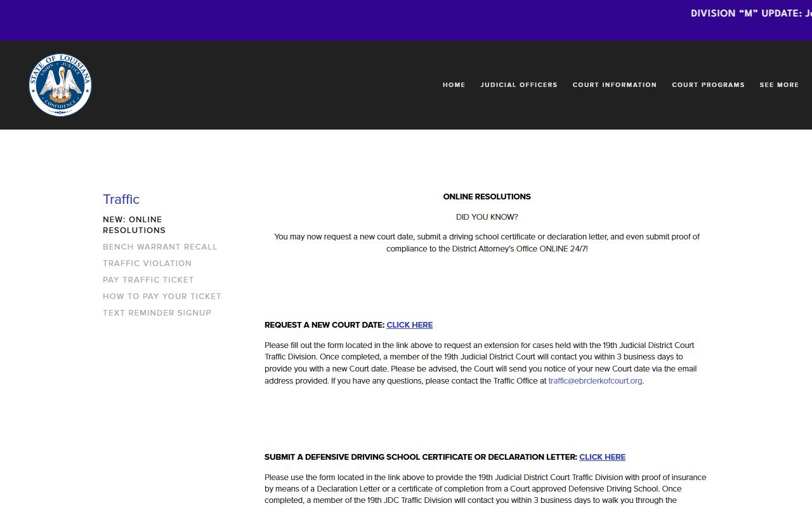
Task: Follow Click Here for defensive driving certificate
Action: click(x=602, y=457)
